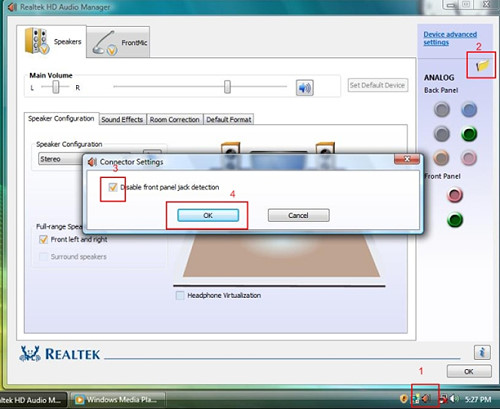Open the Default Format tab

(x=229, y=119)
